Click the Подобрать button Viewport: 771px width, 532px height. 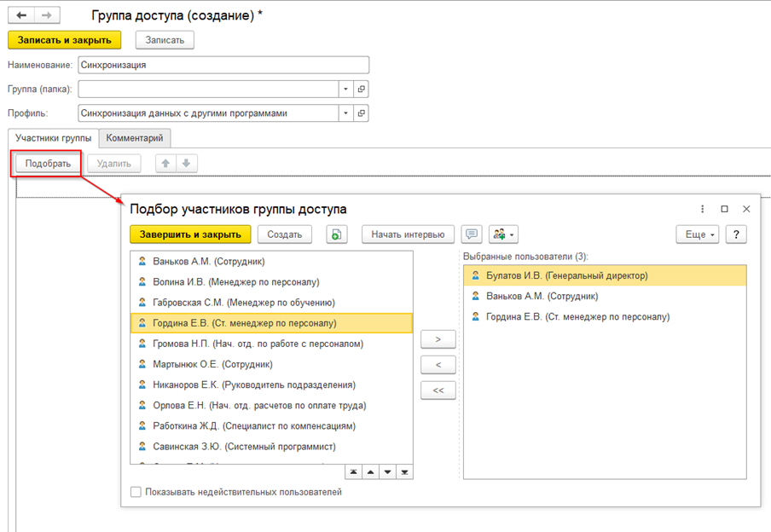click(48, 164)
